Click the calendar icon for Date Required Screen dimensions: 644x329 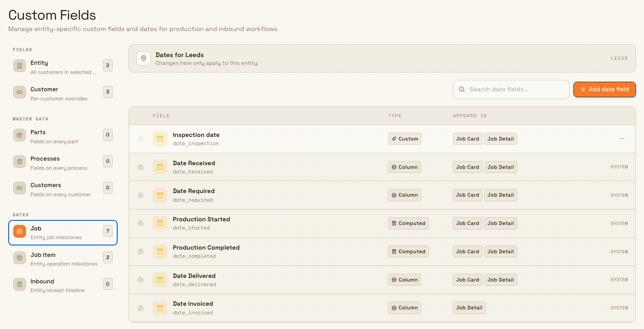pos(160,195)
